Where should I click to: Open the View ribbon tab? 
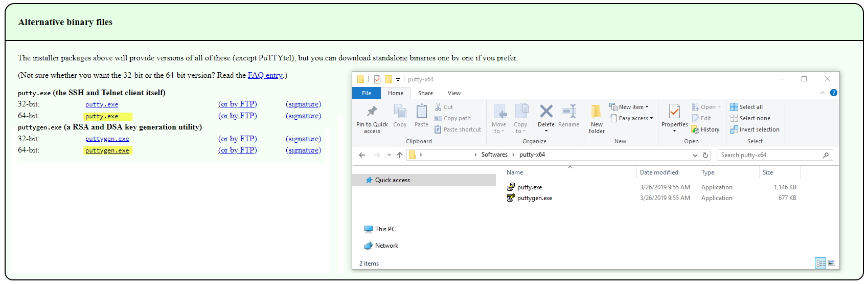454,93
